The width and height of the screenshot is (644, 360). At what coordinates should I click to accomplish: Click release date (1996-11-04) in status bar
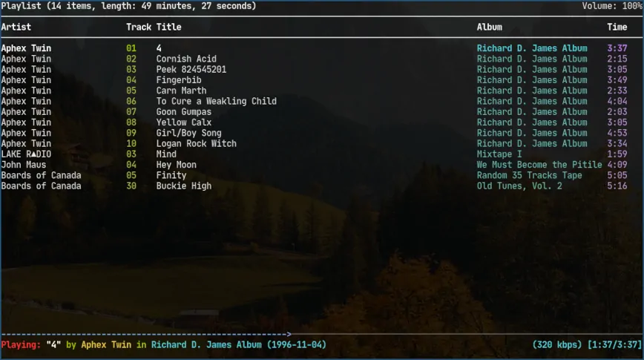pos(297,345)
